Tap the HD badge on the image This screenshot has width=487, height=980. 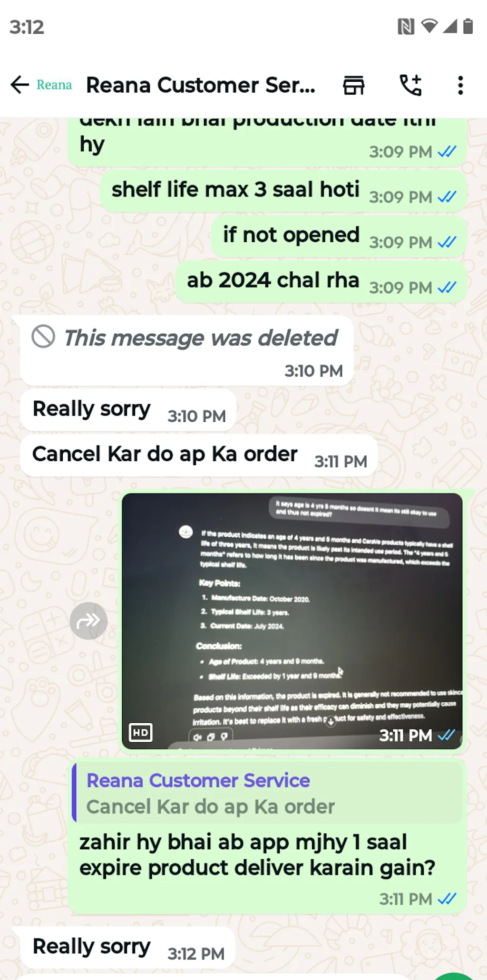[141, 732]
